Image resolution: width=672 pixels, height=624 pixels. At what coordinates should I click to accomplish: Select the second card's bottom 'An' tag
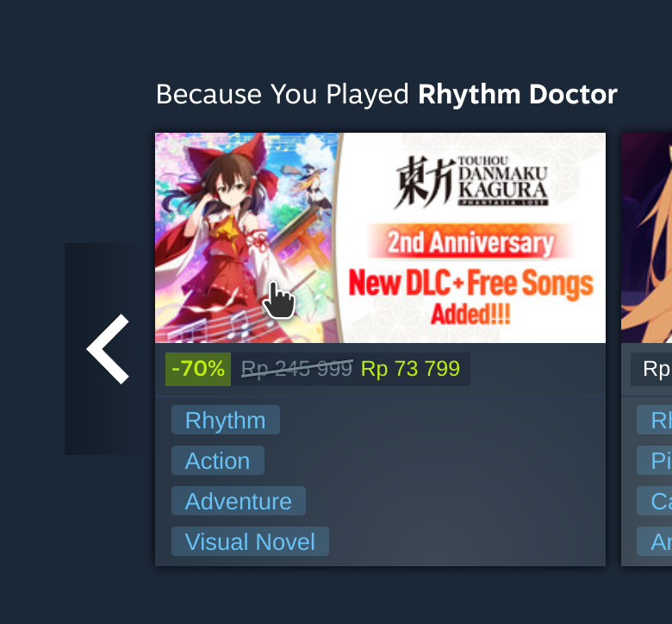pos(655,541)
